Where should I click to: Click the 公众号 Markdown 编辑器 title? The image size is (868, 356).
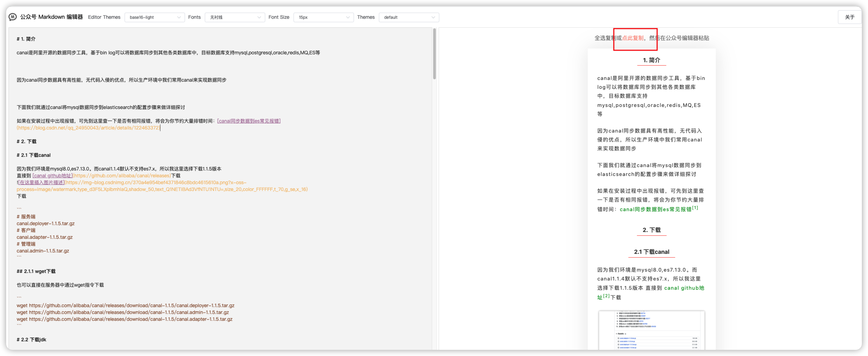coord(51,17)
